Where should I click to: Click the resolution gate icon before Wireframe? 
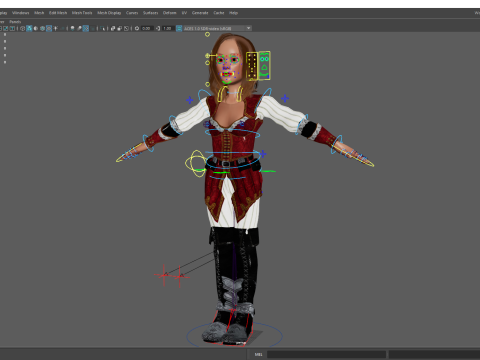click(12, 28)
